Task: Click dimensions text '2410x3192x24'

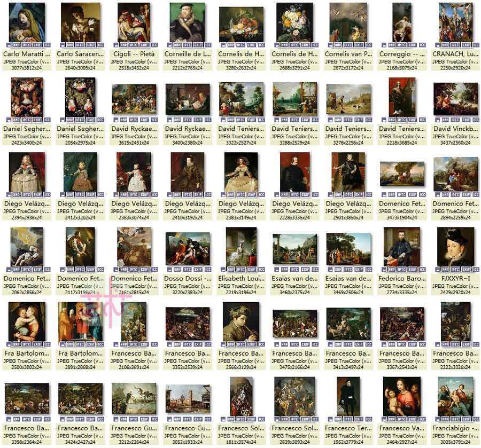Action: click(188, 217)
